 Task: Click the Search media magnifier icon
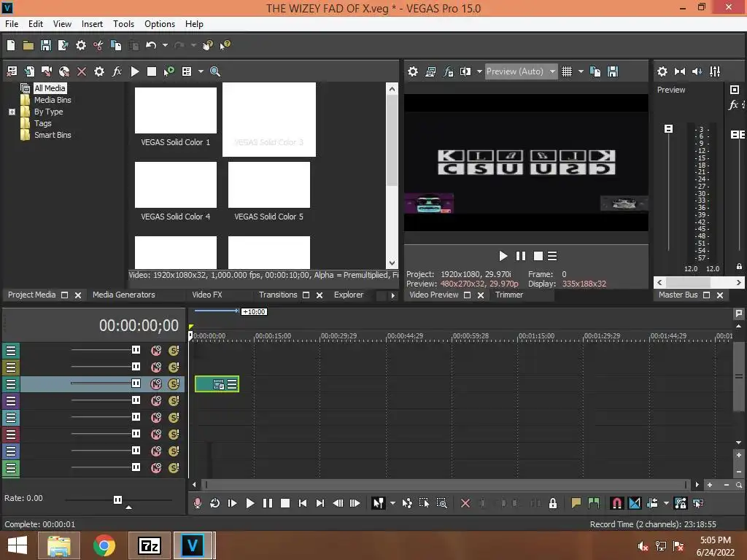(215, 71)
